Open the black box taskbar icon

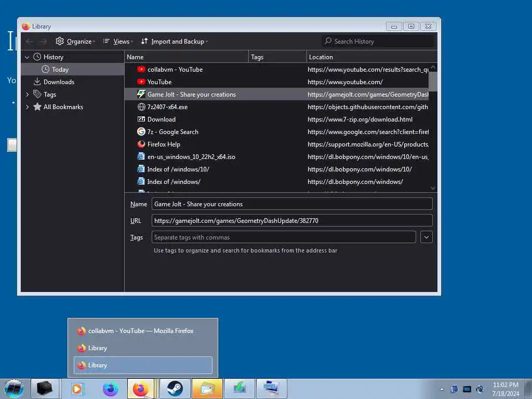click(x=45, y=389)
